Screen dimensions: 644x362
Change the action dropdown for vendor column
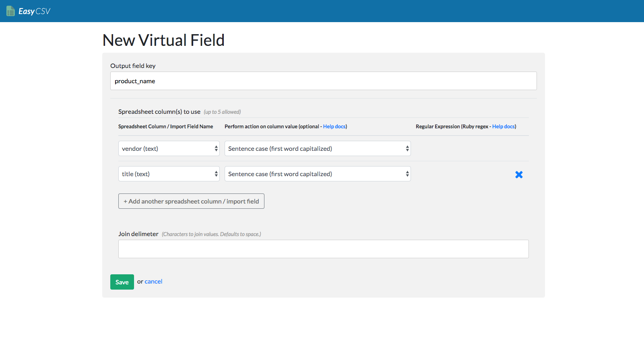[317, 148]
